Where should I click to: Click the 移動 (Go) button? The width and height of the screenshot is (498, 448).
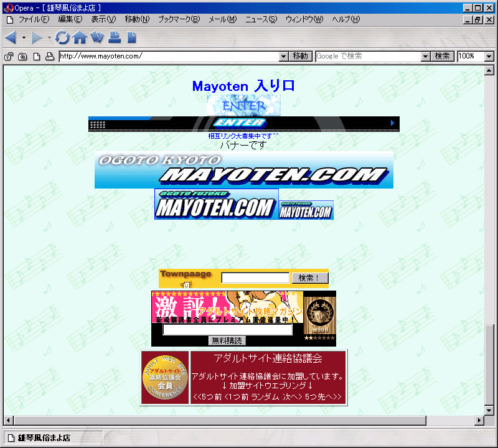301,56
